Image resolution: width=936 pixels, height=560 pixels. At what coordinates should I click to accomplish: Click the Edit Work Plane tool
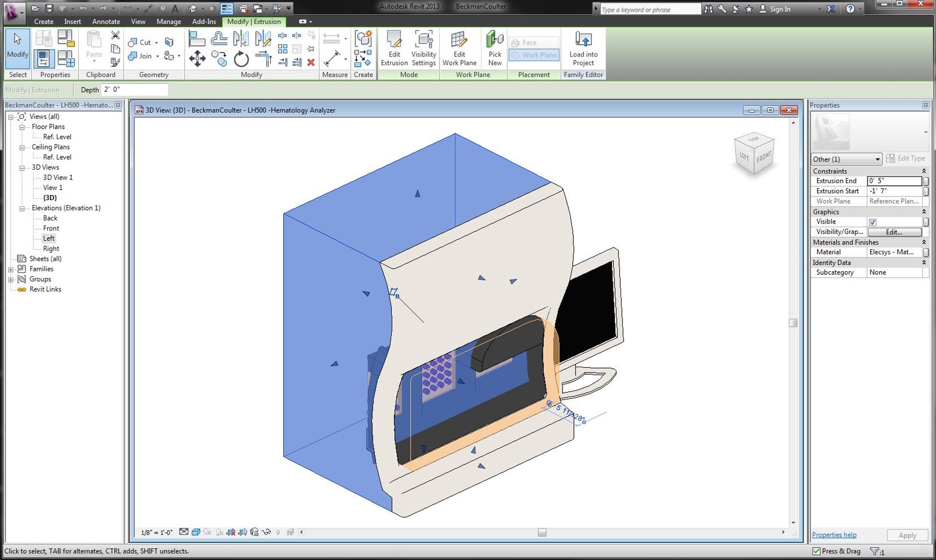coord(459,48)
